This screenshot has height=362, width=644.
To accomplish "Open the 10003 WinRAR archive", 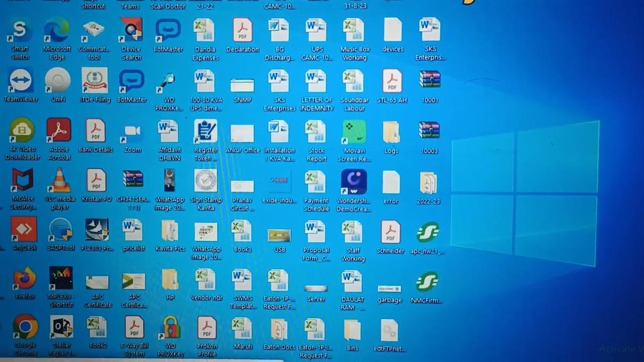I will 429,131.
